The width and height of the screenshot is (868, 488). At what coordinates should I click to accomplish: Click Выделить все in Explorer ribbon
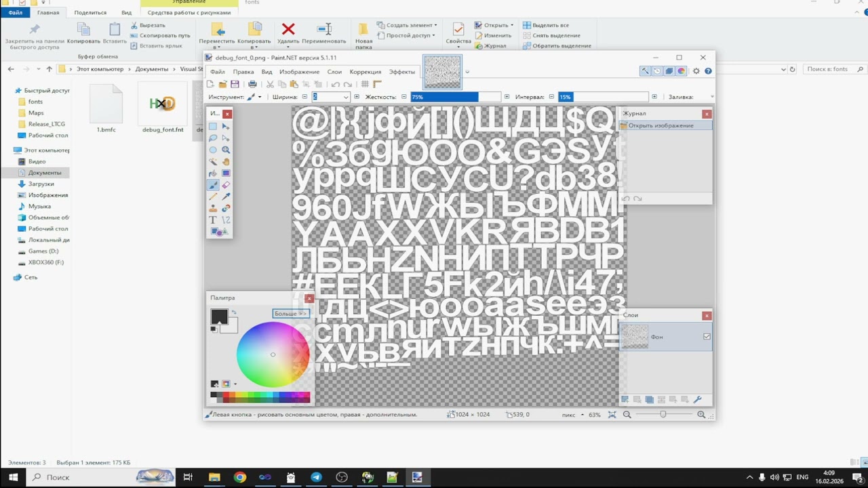pos(546,25)
